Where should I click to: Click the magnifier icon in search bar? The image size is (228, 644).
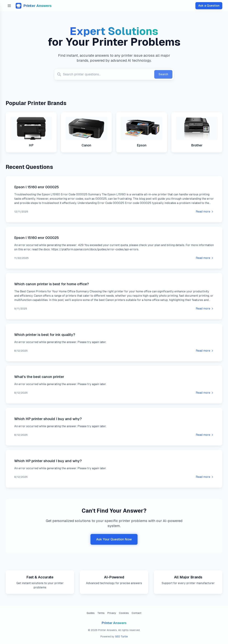59,74
